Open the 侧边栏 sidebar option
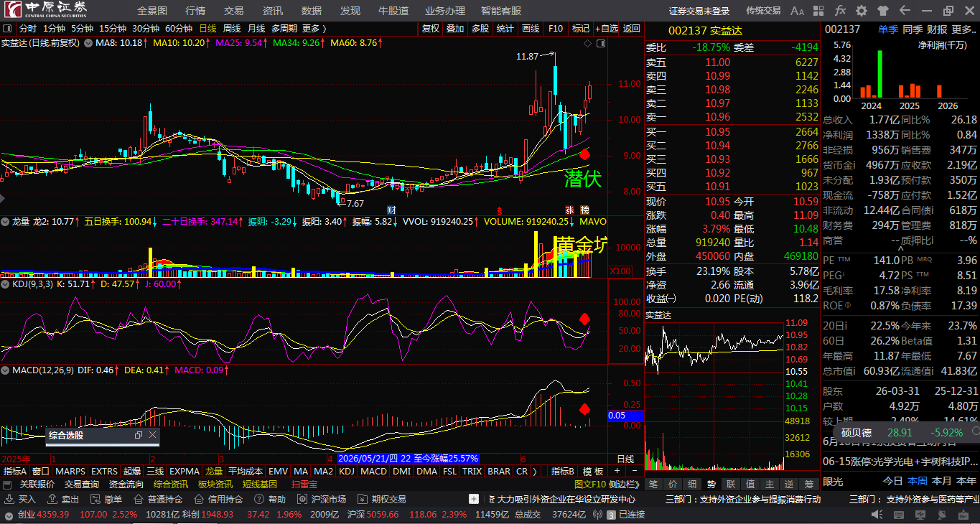This screenshot has height=524, width=980. tap(625, 485)
